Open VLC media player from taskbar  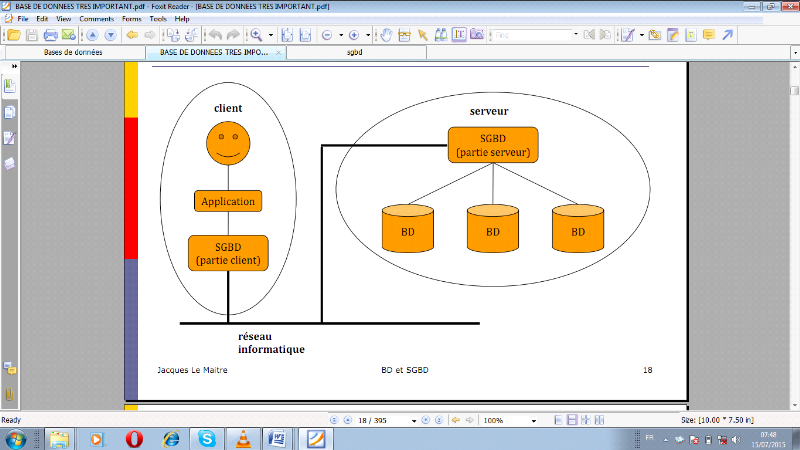pyautogui.click(x=239, y=438)
